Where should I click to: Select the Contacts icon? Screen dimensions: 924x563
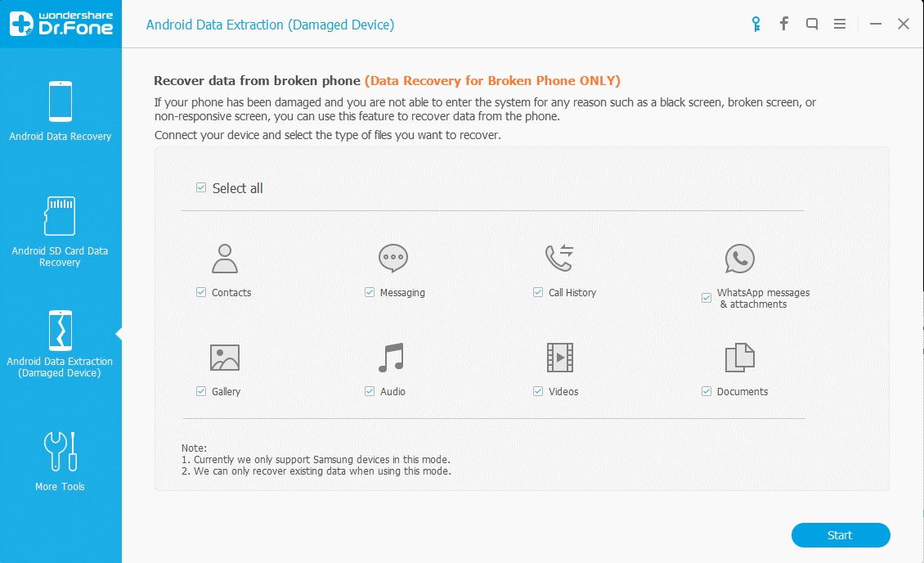tap(223, 258)
